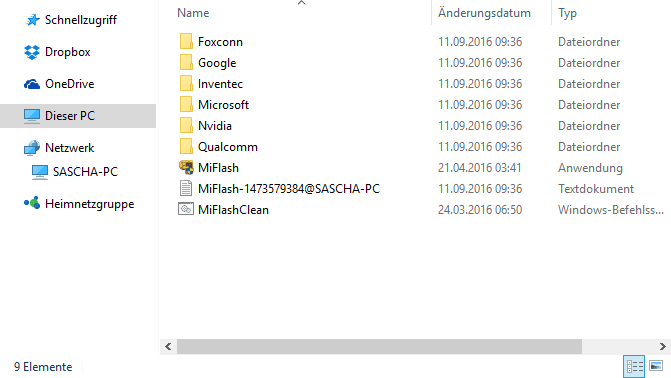Click the Anwendung type cell
The height and width of the screenshot is (378, 671).
point(590,168)
